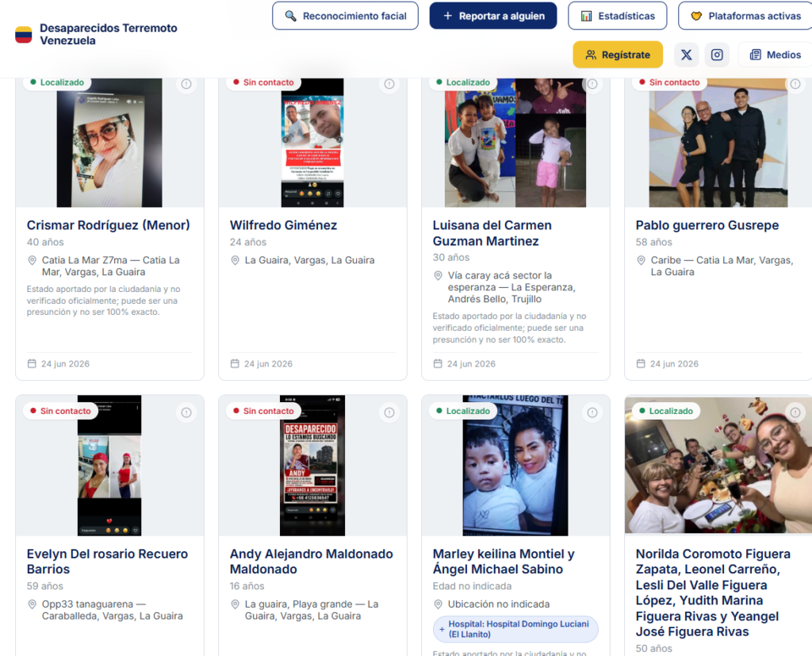Click calendar icon on Luisana del Carmen card
Screen dimensions: 812x656
click(438, 364)
